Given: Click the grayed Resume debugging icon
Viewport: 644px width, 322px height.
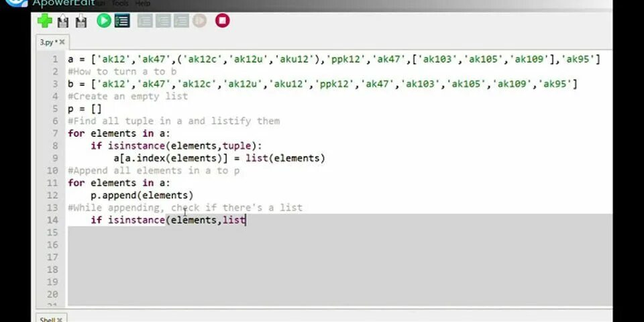Looking at the screenshot, I should [x=199, y=21].
